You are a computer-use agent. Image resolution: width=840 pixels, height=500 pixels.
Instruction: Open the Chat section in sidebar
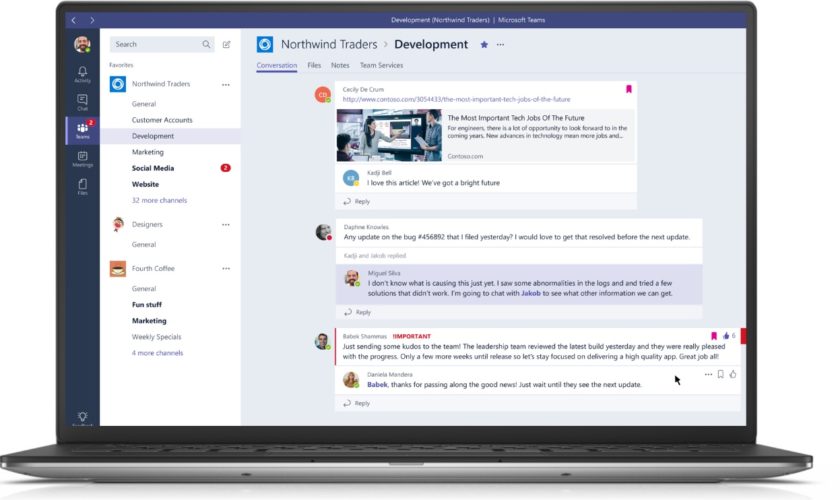tap(82, 102)
